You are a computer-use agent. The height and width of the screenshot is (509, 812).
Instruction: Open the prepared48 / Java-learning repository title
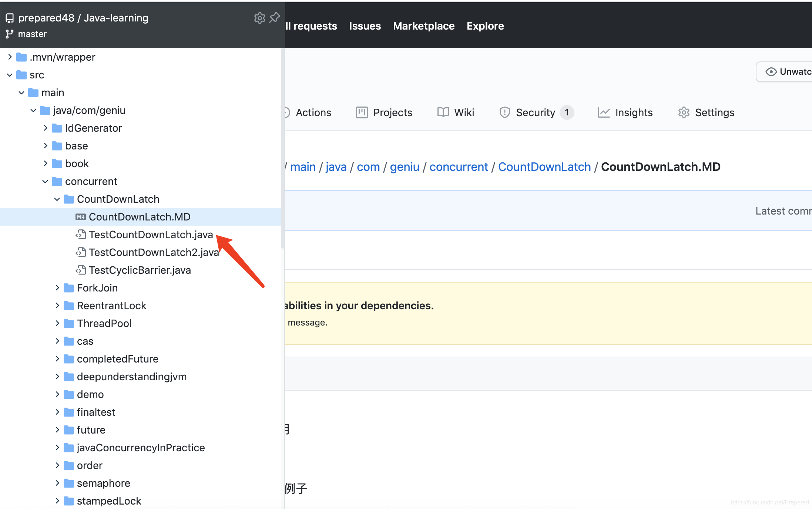click(x=83, y=18)
